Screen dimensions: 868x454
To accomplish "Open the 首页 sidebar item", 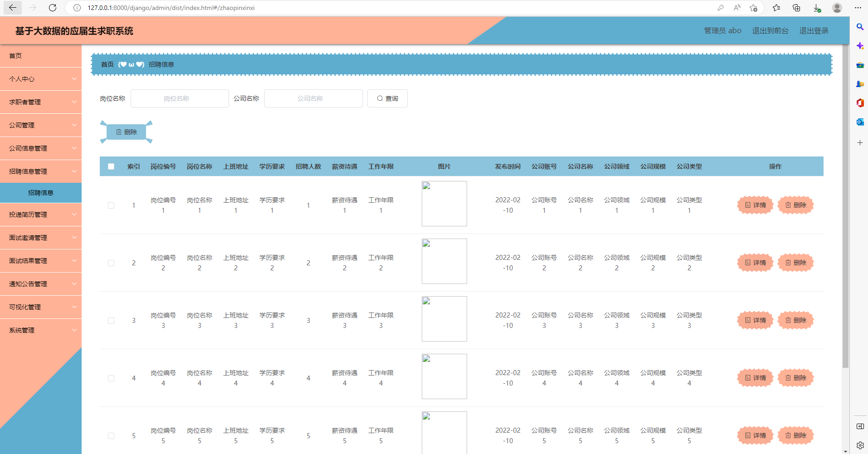I will tap(41, 56).
